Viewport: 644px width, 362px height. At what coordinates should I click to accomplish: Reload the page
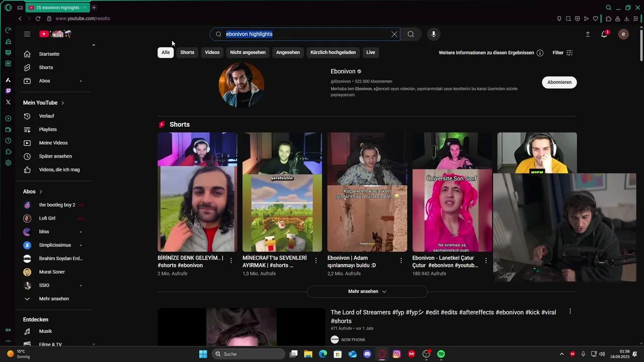point(38,19)
